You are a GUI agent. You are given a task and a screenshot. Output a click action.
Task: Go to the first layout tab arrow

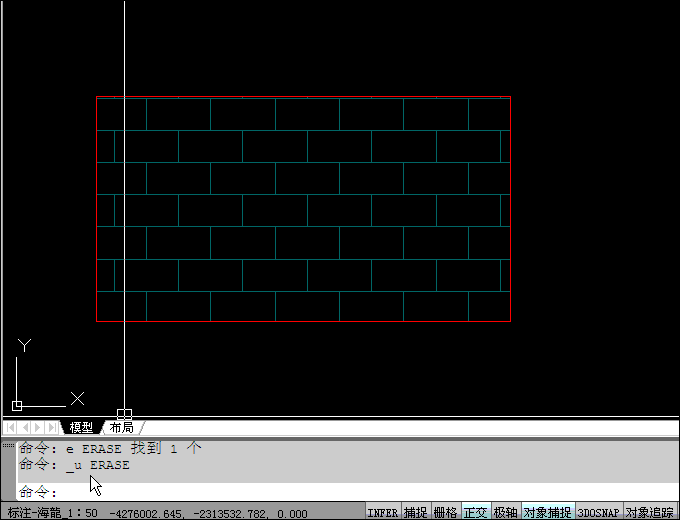[x=10, y=428]
